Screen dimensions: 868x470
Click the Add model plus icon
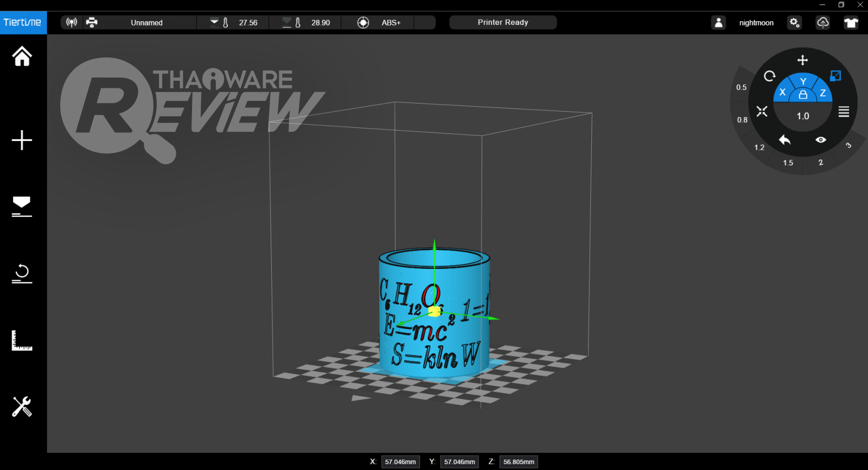(x=22, y=140)
